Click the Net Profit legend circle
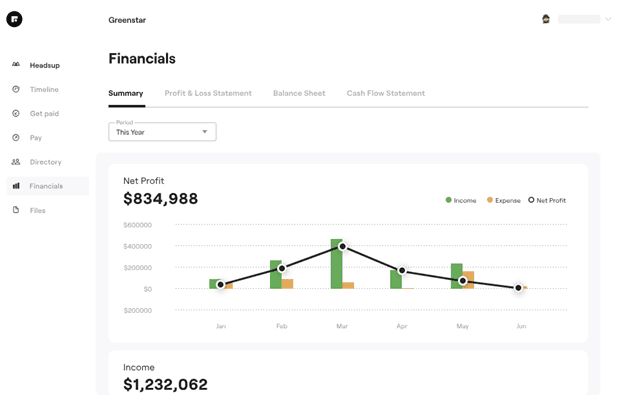The image size is (624, 395). 531,200
